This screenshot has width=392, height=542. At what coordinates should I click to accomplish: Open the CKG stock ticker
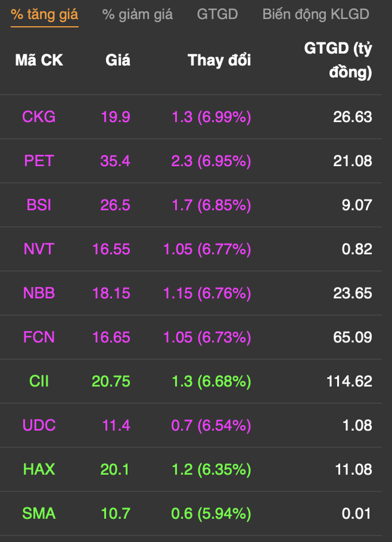[x=39, y=117]
